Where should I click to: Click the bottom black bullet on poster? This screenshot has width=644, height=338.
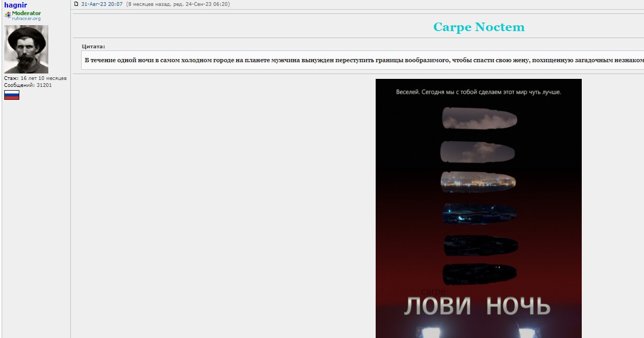(480, 273)
